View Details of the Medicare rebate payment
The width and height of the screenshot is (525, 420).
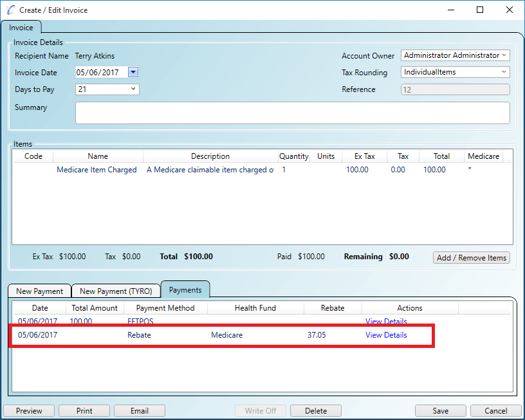click(385, 334)
